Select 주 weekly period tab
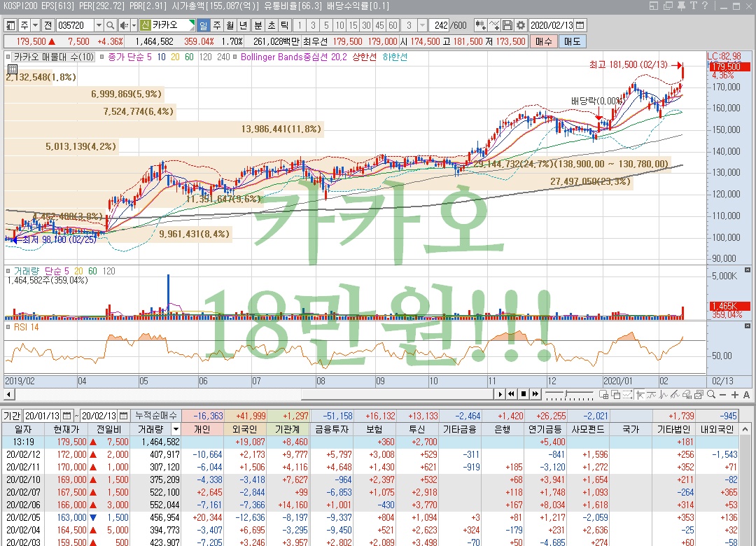The height and width of the screenshot is (546, 756). click(x=217, y=26)
